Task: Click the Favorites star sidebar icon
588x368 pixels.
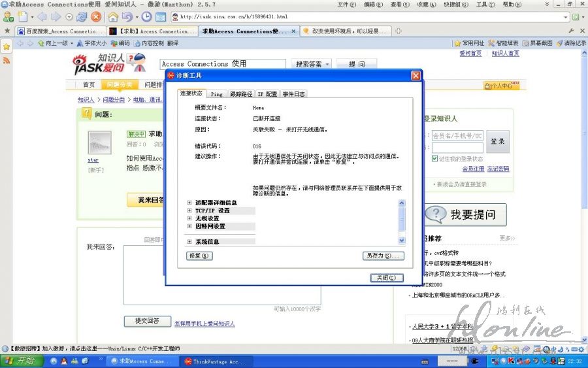Action: tap(7, 46)
